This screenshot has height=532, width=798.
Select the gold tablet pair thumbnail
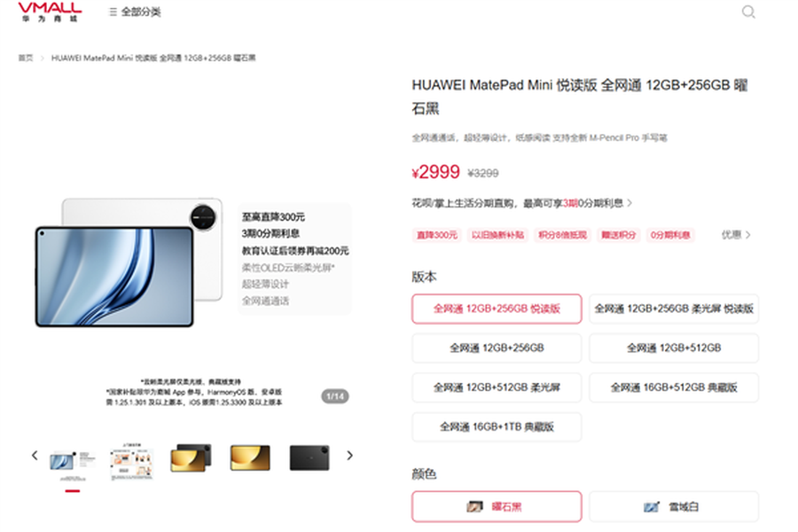(190, 458)
